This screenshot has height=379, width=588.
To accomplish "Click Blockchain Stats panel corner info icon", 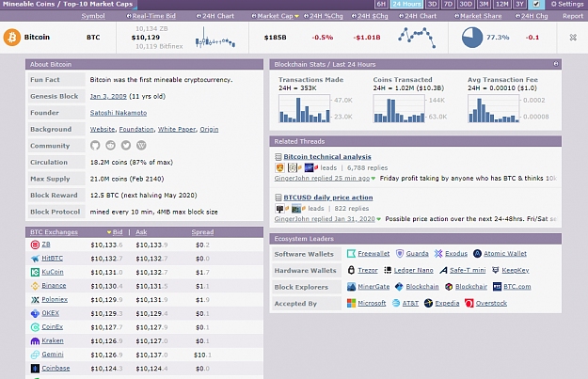I will [556, 64].
